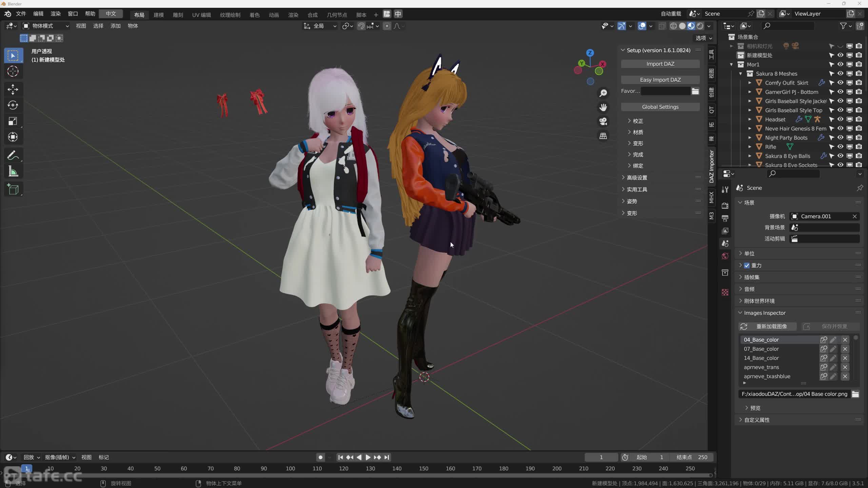Expand the 材质 section

[x=635, y=132]
